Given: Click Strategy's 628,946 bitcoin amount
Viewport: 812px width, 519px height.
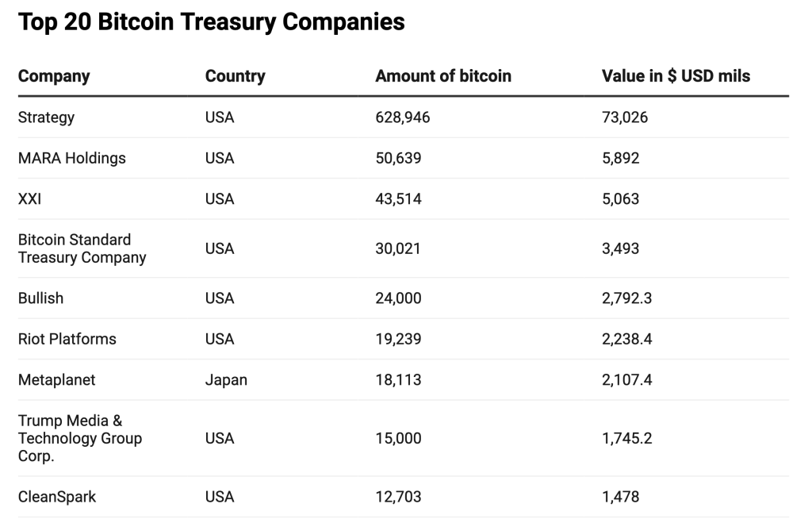Looking at the screenshot, I should coord(402,117).
